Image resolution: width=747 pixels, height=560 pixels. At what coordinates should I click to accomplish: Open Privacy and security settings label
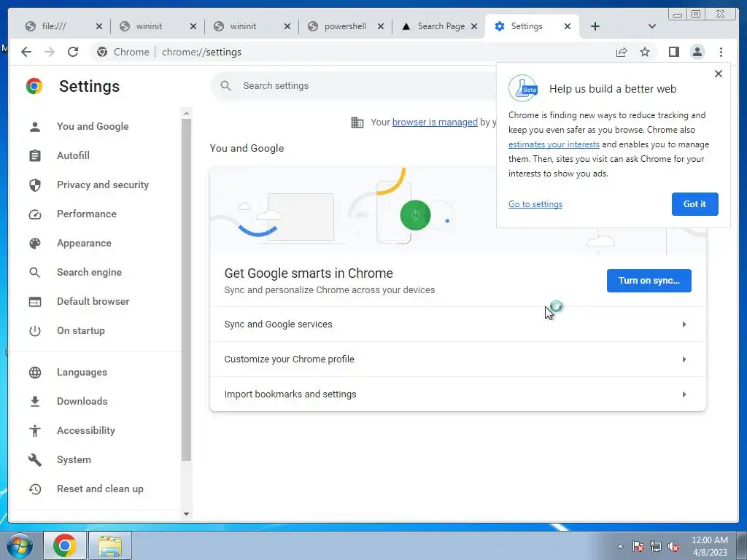[x=103, y=184]
